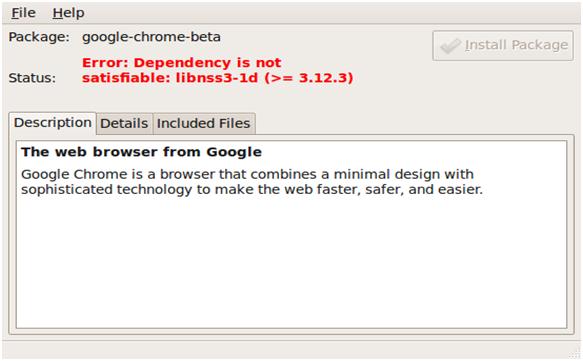Viewport: 583px width, 361px height.
Task: Click the empty status bar at the bottom
Action: [x=284, y=350]
